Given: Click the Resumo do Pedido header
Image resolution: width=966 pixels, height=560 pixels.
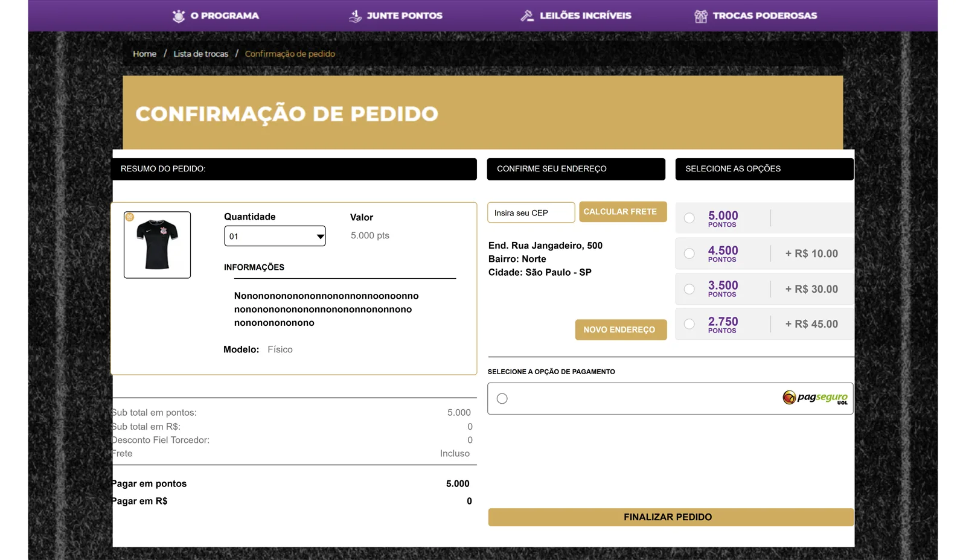Looking at the screenshot, I should (295, 169).
